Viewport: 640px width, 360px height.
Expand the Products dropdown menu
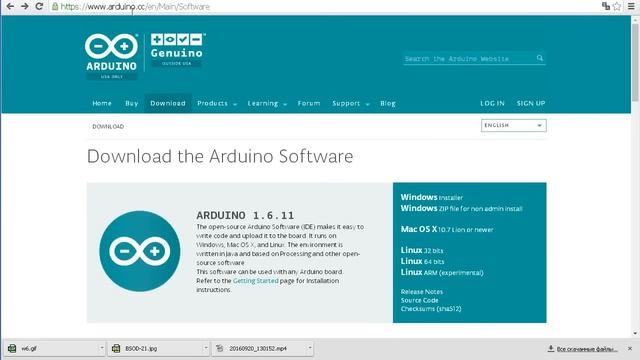click(217, 103)
